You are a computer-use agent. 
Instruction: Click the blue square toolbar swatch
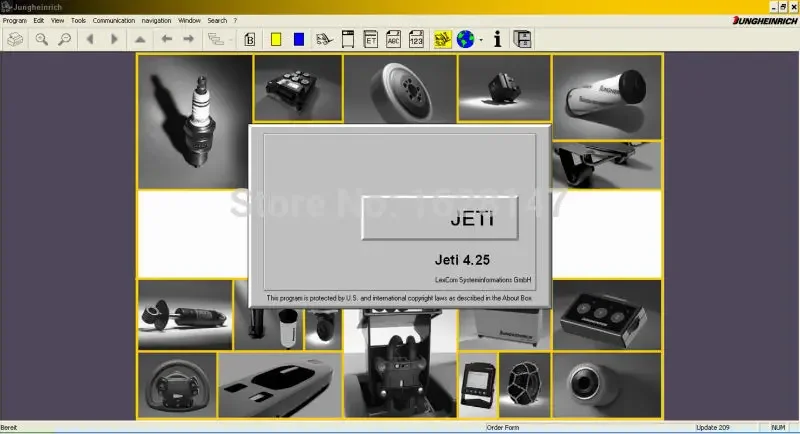(299, 39)
